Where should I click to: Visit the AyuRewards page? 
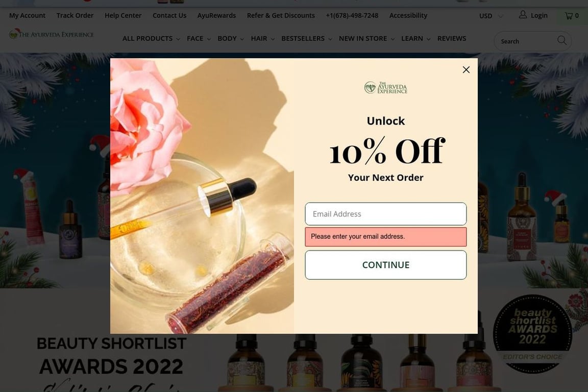216,15
